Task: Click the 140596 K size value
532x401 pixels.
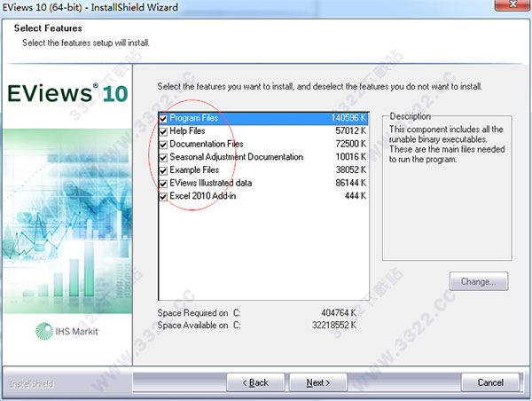Action: pos(348,118)
